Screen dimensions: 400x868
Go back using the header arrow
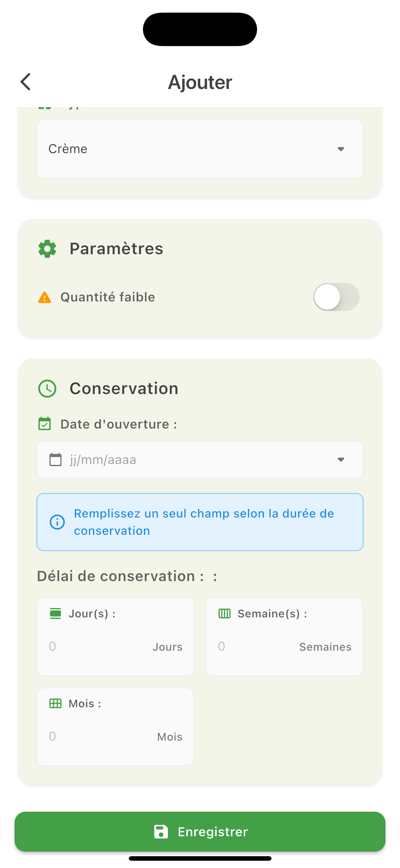[26, 82]
